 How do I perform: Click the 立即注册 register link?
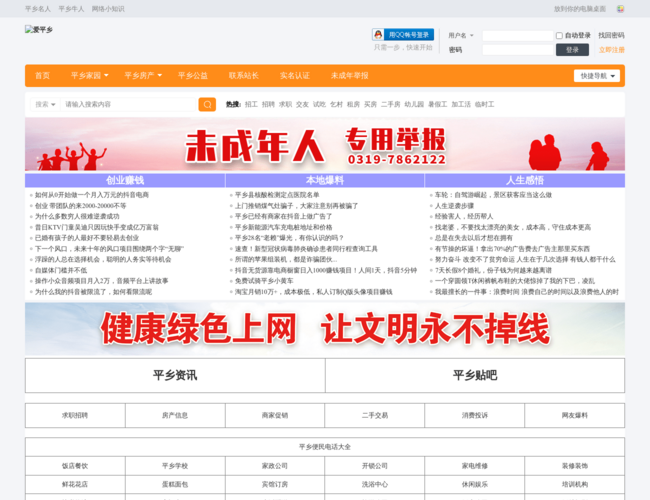(x=611, y=49)
